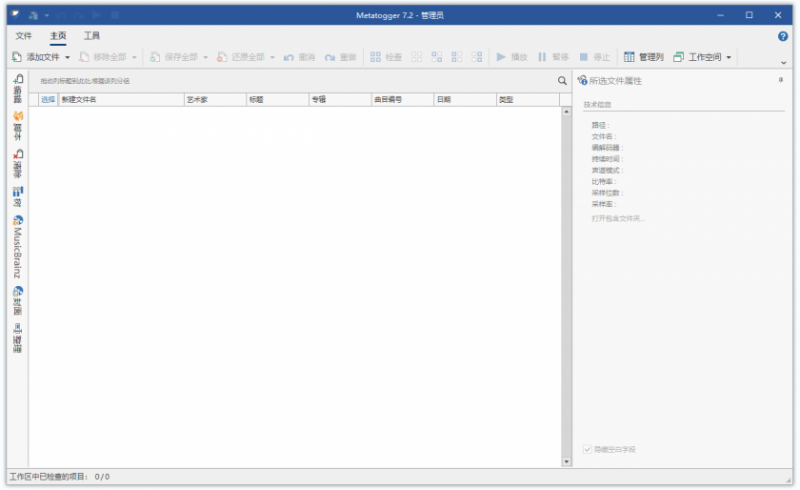Viewport: 800px width, 490px height.
Task: Click the search magnifier icon above the list
Action: tap(562, 81)
